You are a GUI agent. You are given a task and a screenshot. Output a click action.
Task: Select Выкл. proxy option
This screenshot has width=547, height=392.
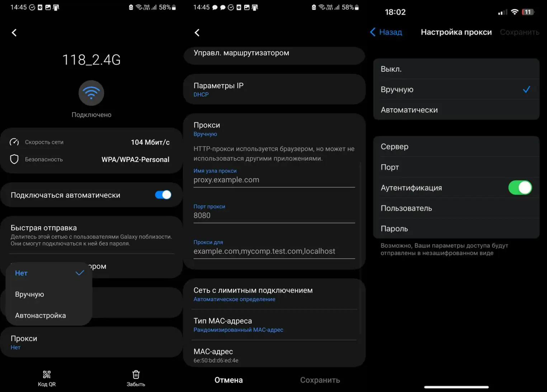point(456,69)
